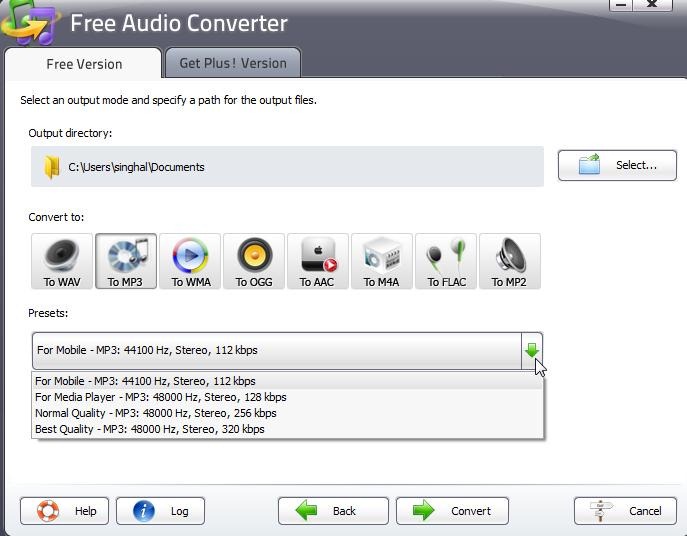Screen dimensions: 687x536
Task: Select the To M4A format icon
Action: (382, 262)
